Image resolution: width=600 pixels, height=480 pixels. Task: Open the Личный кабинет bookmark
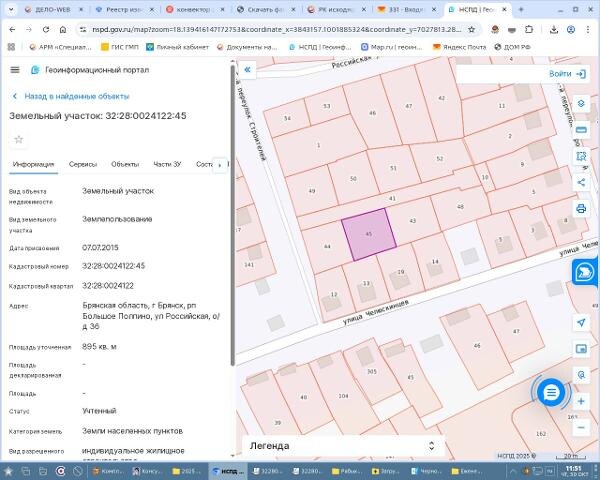pyautogui.click(x=178, y=47)
